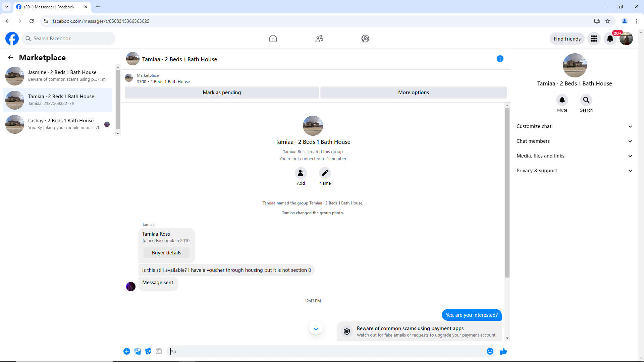Add people to the group chat
Viewport: 644px width, 362px height.
point(301,173)
